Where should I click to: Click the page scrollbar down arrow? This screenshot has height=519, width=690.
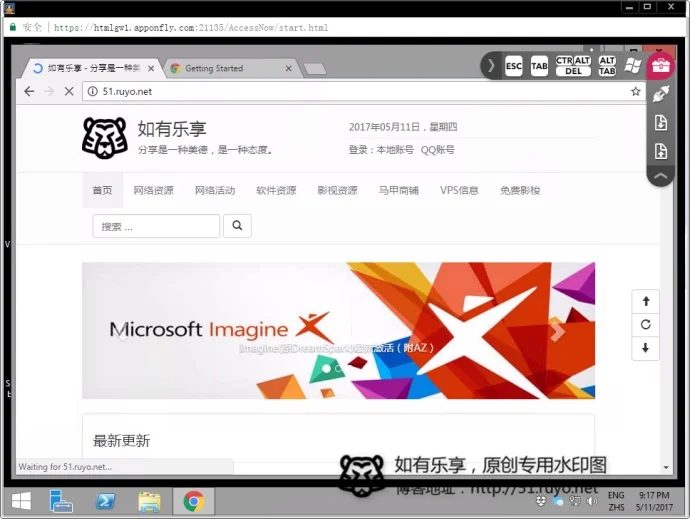(x=666, y=467)
